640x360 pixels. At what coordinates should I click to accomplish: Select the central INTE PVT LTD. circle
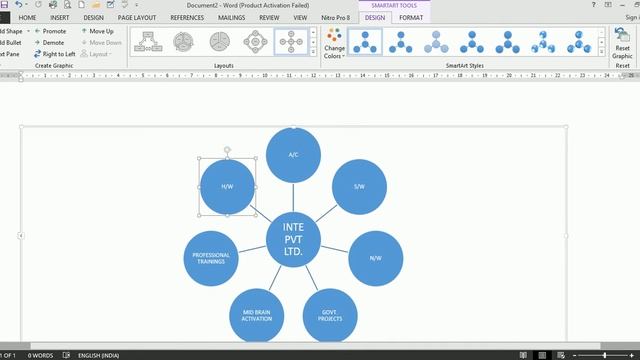tap(293, 240)
